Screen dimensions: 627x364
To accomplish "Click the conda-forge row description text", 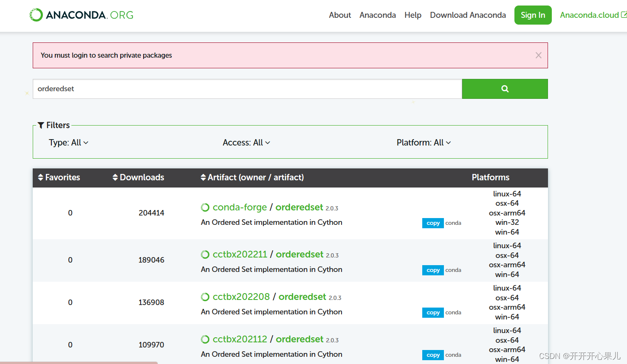I will tap(271, 222).
